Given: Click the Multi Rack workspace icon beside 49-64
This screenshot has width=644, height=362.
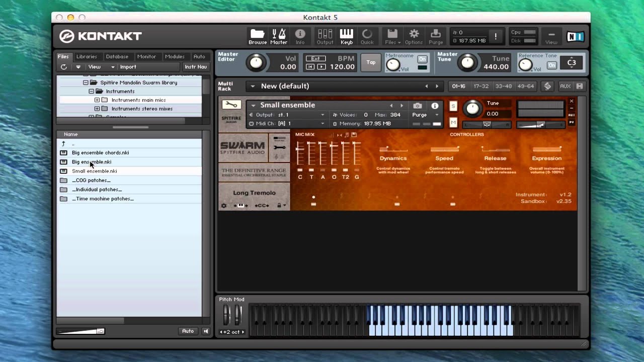Looking at the screenshot, I should pyautogui.click(x=548, y=86).
